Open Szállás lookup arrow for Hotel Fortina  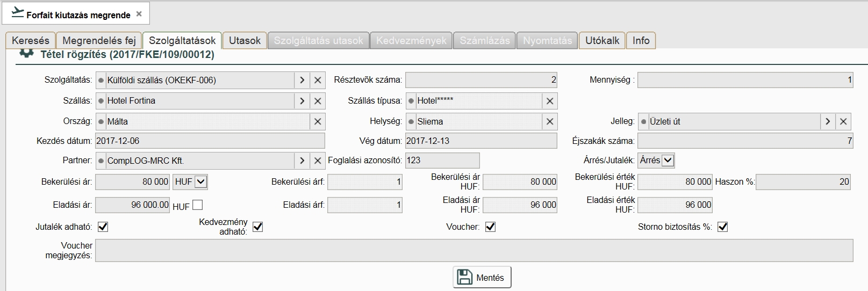tap(302, 101)
